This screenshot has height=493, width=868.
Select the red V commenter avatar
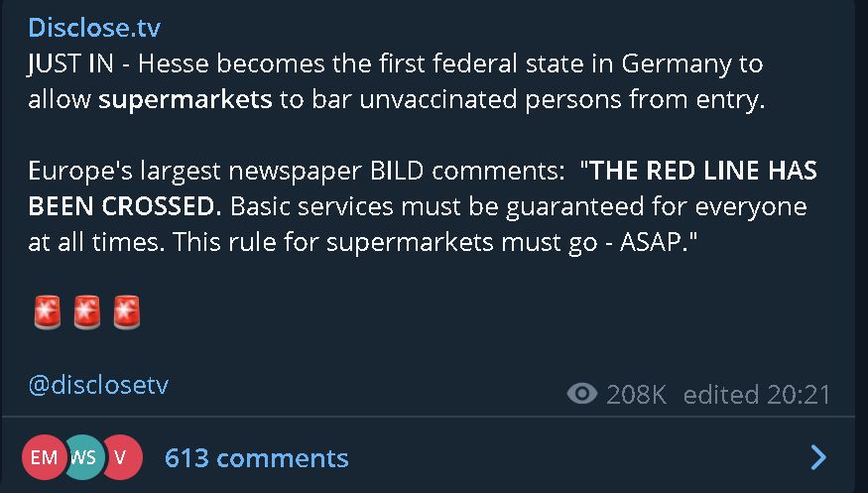click(x=121, y=457)
